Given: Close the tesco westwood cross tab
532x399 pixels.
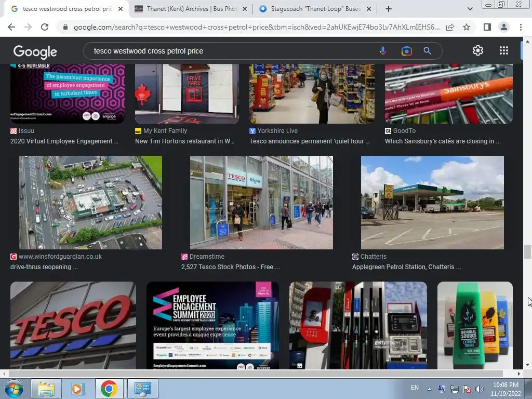Looking at the screenshot, I should click(x=121, y=9).
